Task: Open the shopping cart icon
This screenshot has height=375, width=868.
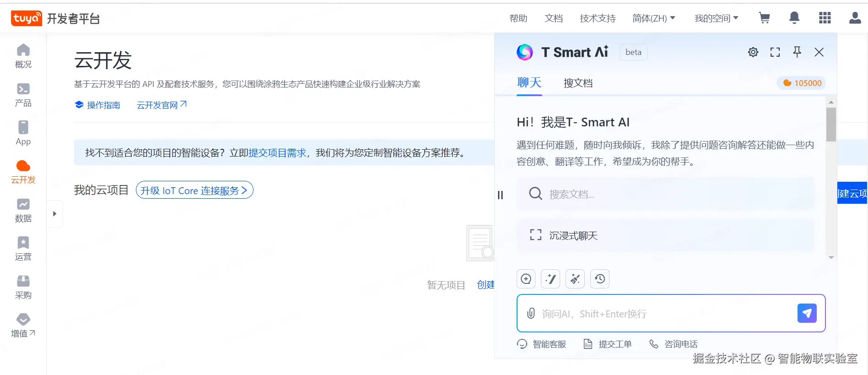Action: point(764,18)
